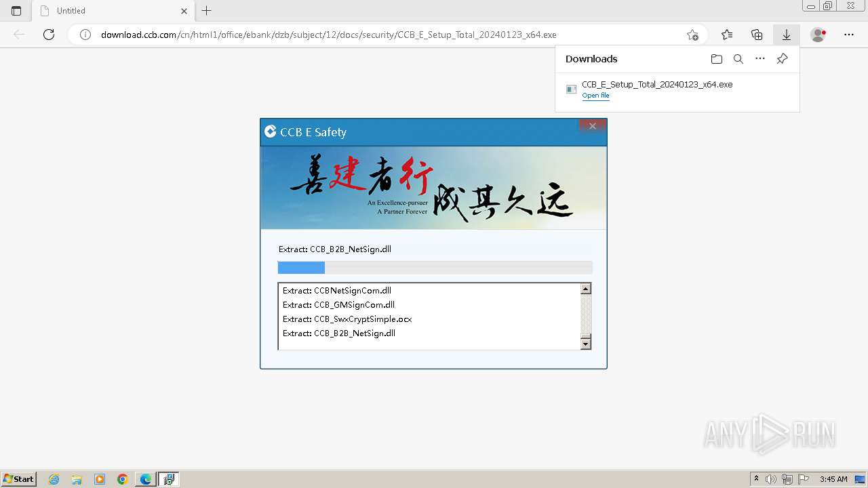
Task: View site information icon
Action: (x=85, y=35)
